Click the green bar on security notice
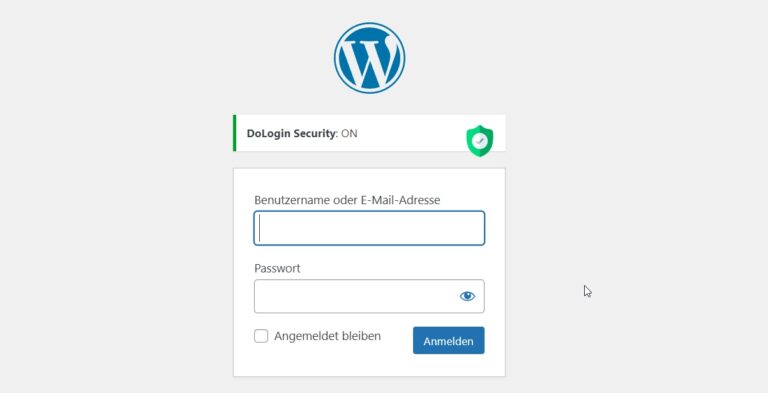 click(235, 133)
